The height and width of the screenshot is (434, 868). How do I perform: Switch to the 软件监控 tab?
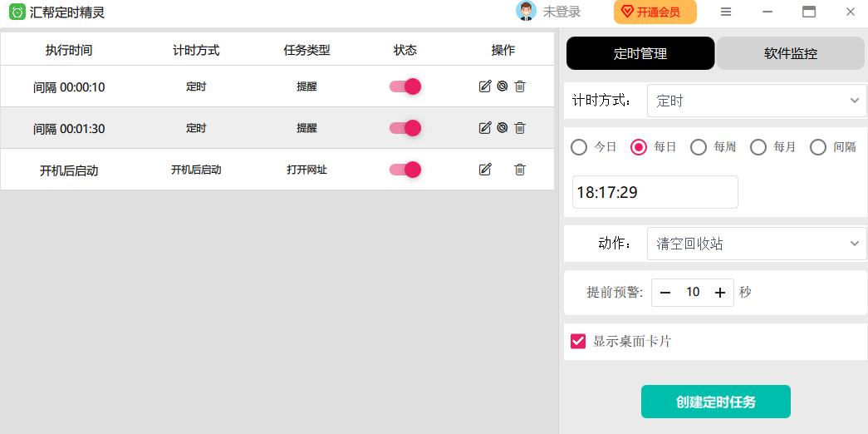[x=790, y=53]
